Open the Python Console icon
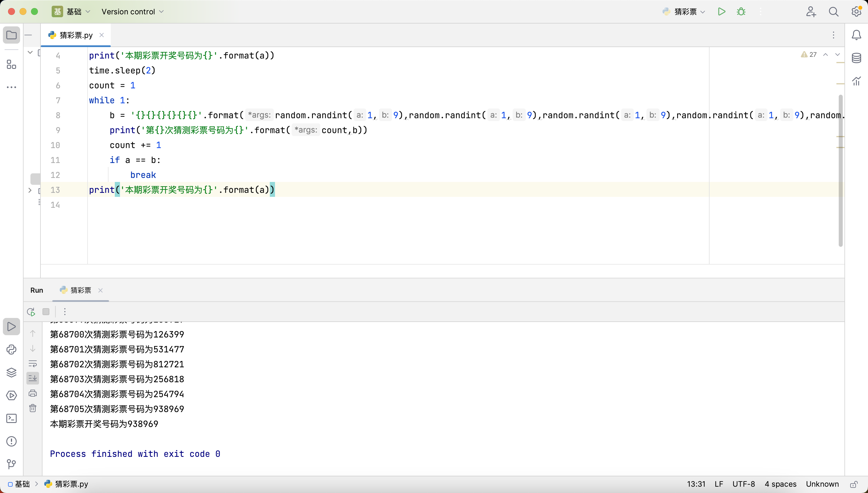This screenshot has width=868, height=493. (x=11, y=350)
